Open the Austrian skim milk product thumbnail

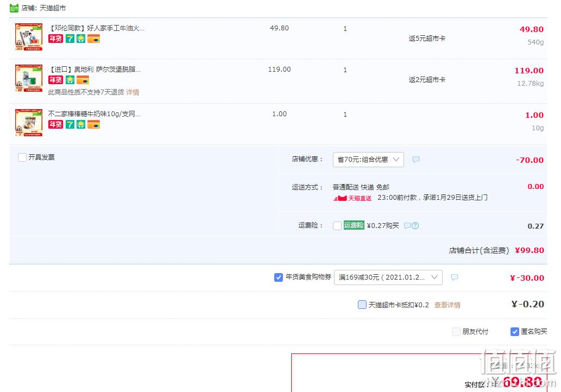pyautogui.click(x=29, y=78)
